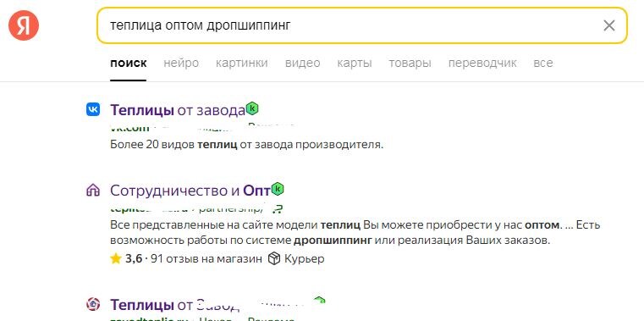
Task: Click the VK favicon of first result
Action: [x=93, y=109]
